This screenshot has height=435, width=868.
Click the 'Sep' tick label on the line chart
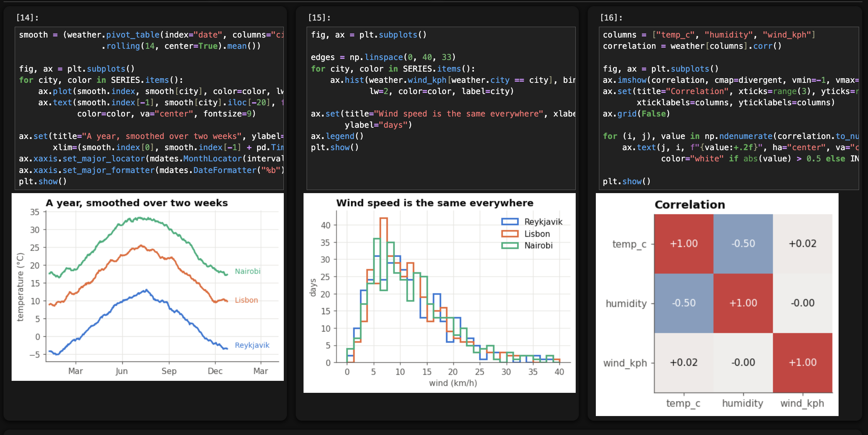(x=169, y=371)
